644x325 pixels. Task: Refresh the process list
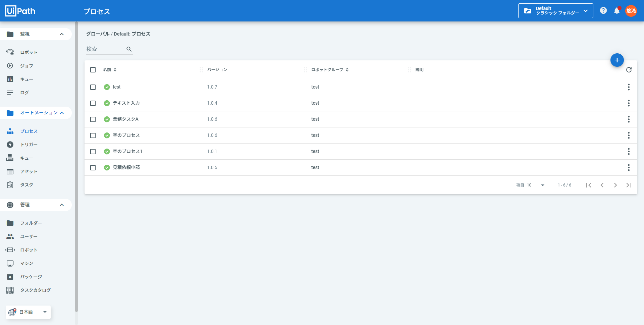[x=629, y=70]
